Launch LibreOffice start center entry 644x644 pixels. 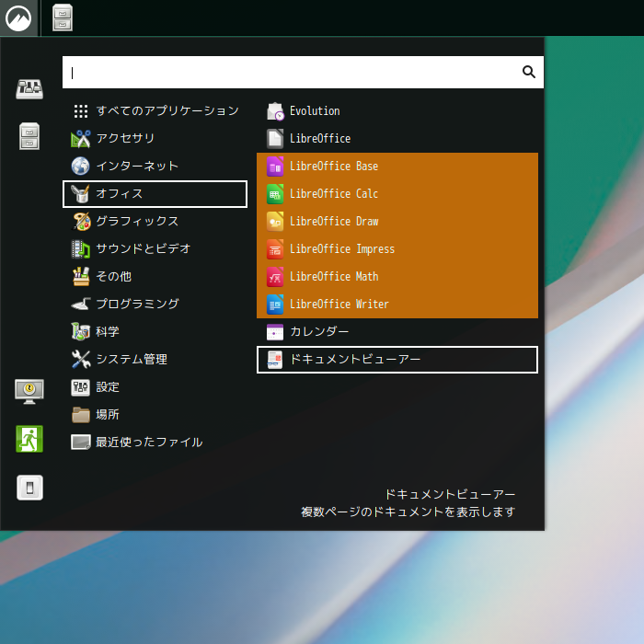click(x=397, y=138)
